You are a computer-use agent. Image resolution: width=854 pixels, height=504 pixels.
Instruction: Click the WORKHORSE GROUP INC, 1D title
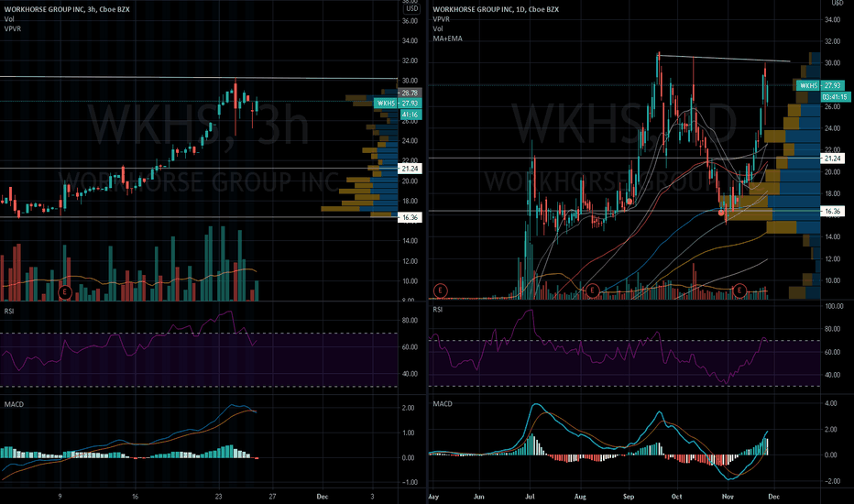point(496,9)
